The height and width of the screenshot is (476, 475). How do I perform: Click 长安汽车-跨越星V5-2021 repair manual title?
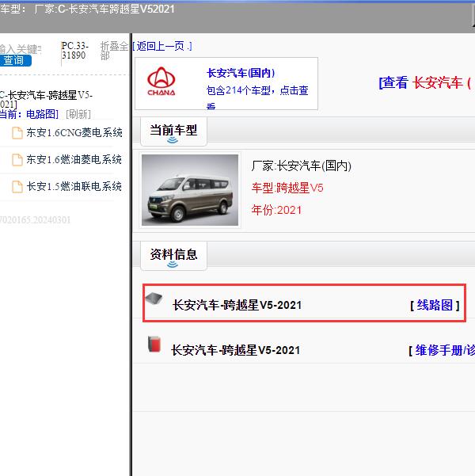[236, 350]
